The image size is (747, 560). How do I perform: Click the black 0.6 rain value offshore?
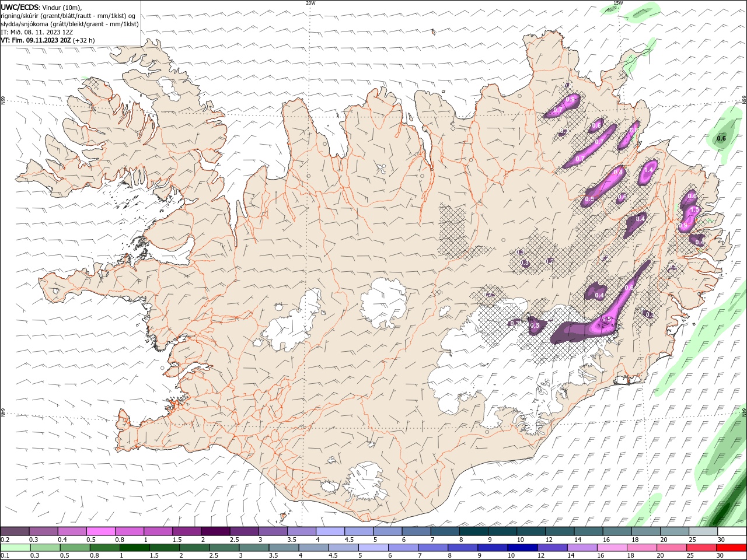pos(721,138)
